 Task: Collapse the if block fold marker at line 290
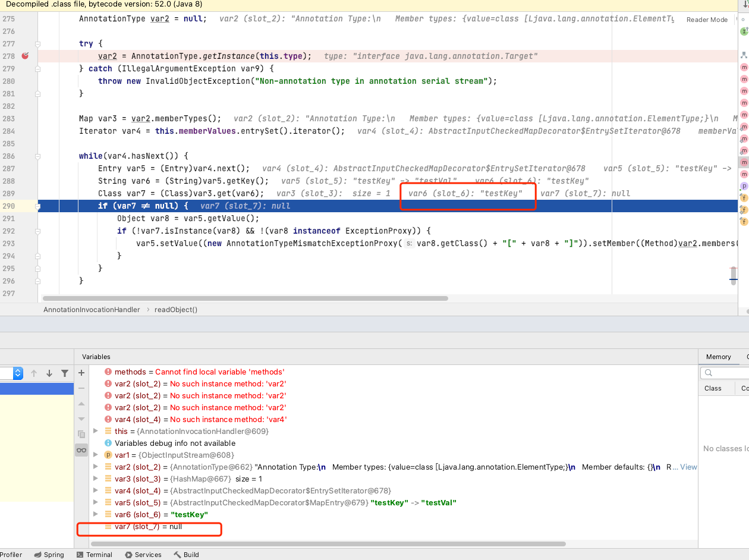37,206
